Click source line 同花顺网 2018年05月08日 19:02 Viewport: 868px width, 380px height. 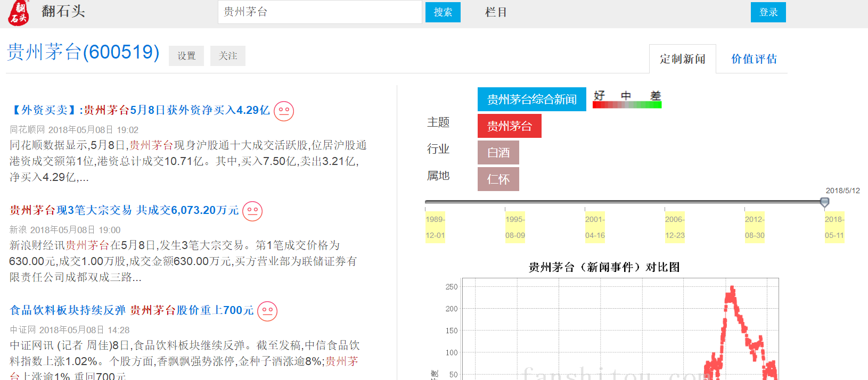pos(74,130)
